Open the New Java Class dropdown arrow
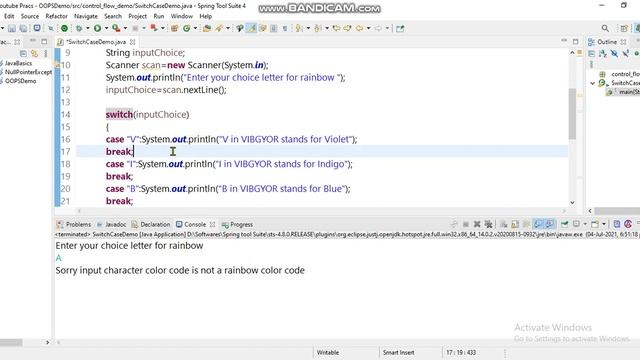Screen dimensions: 640x360 click(x=196, y=28)
